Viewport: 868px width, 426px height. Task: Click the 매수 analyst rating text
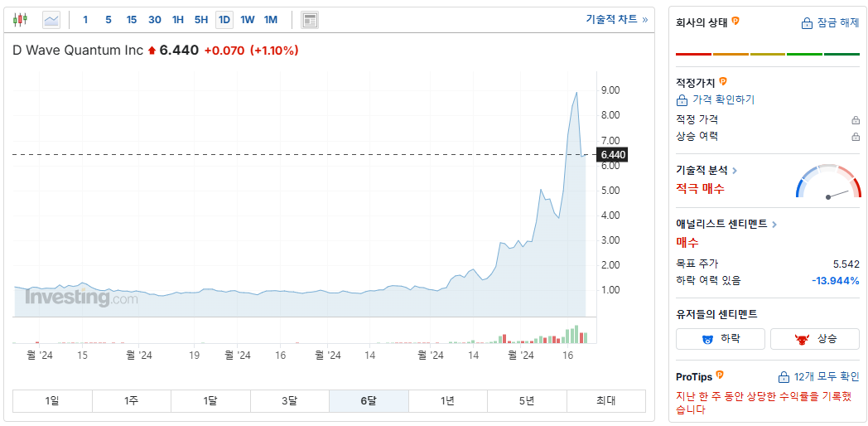[x=687, y=242]
